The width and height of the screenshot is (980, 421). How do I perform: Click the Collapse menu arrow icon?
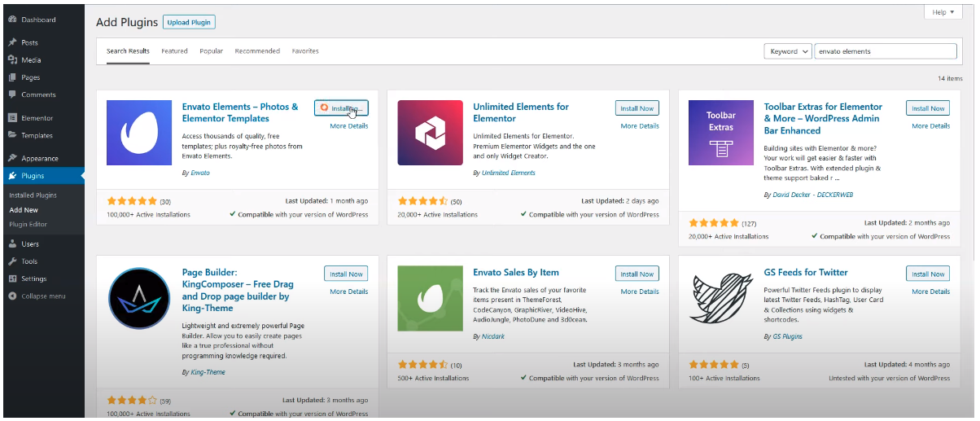(12, 296)
